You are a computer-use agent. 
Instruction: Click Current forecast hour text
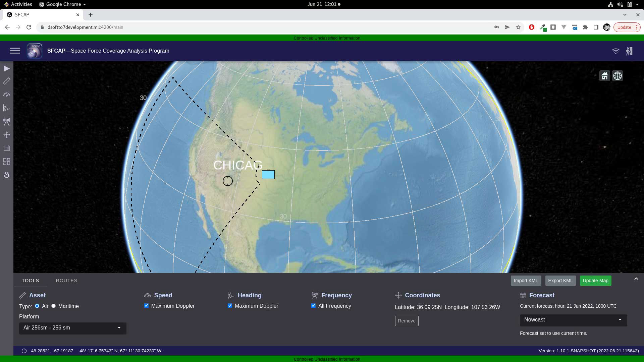[568, 306]
